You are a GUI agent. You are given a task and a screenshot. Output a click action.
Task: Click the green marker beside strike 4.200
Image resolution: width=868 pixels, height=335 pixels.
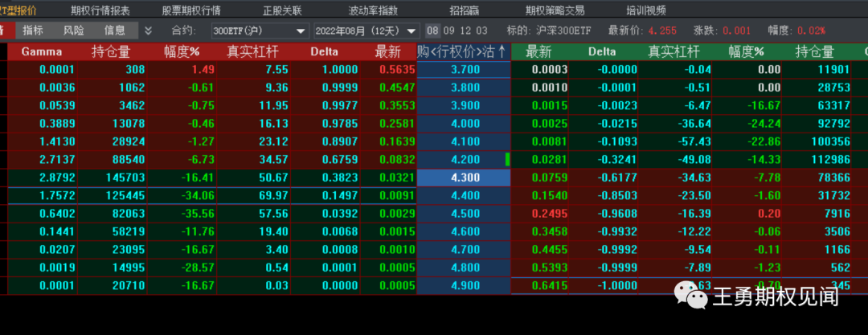[x=507, y=159]
